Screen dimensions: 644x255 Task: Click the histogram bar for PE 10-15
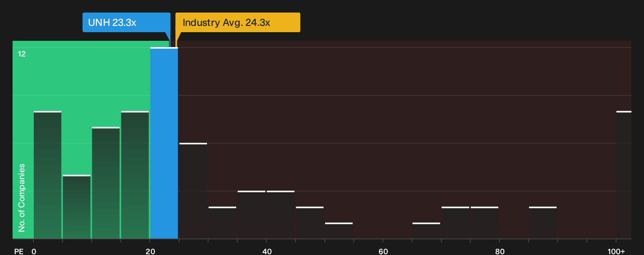point(106,183)
